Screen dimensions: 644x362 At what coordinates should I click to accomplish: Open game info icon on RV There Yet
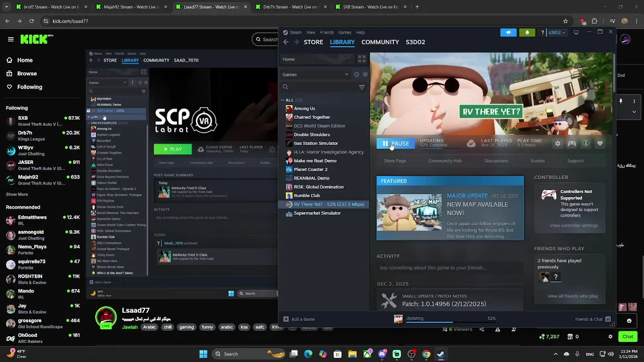(586, 143)
